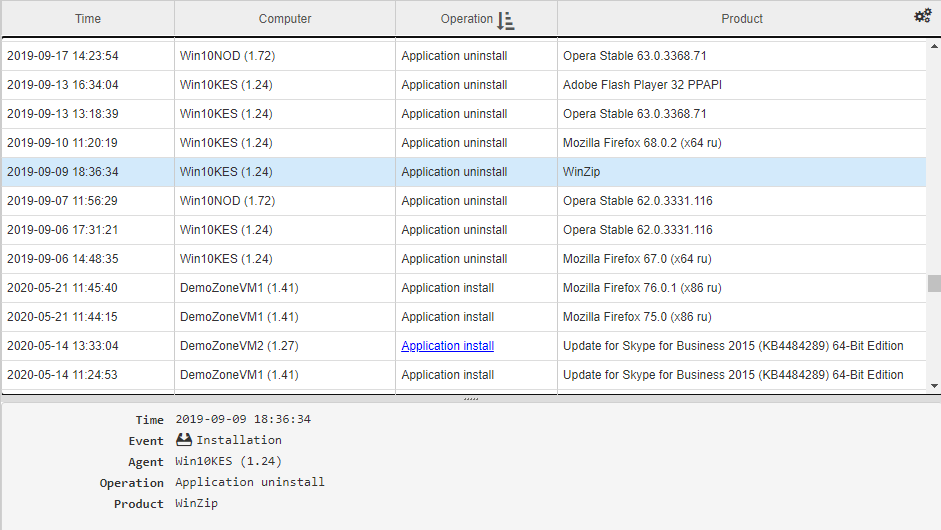
Task: Sort by the Computer column header
Action: 285,19
